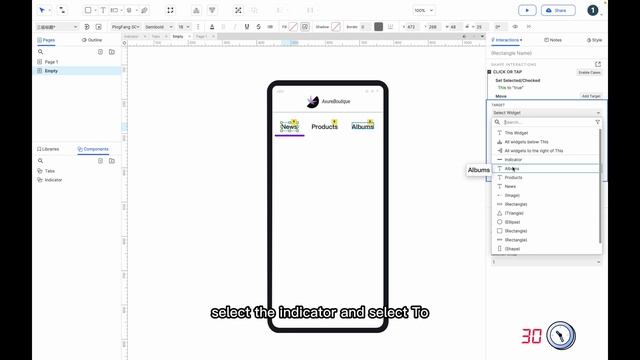Image resolution: width=640 pixels, height=360 pixels.
Task: Open the widget style dropdown
Action: (x=57, y=27)
